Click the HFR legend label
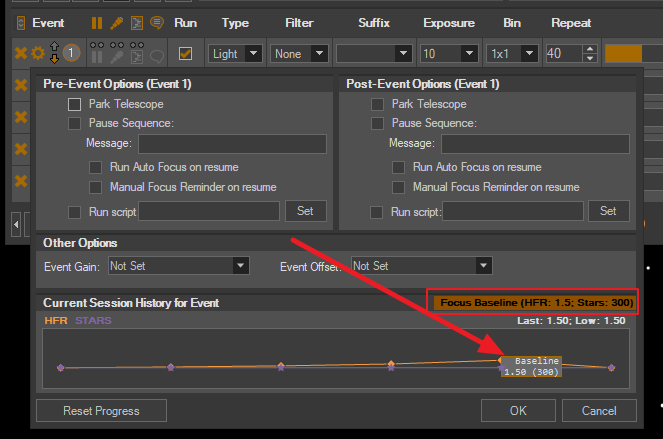Screen dimensions: 663x439 (x=56, y=321)
